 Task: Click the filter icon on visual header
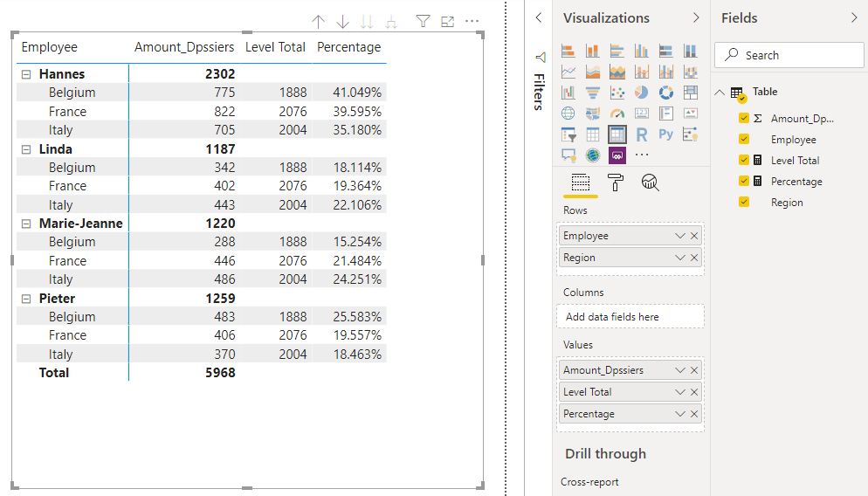tap(423, 22)
